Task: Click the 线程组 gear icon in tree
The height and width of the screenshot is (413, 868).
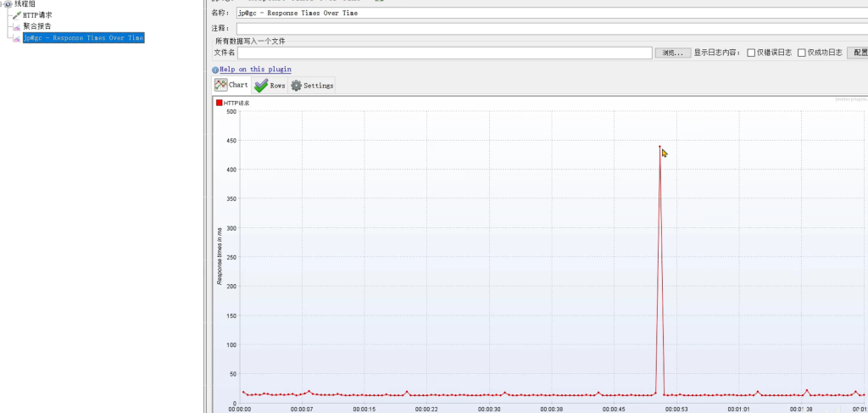Action: point(8,4)
